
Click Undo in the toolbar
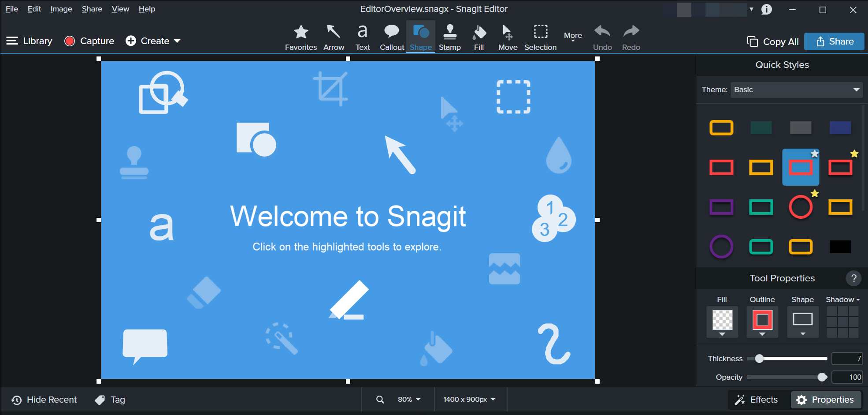[x=602, y=37]
